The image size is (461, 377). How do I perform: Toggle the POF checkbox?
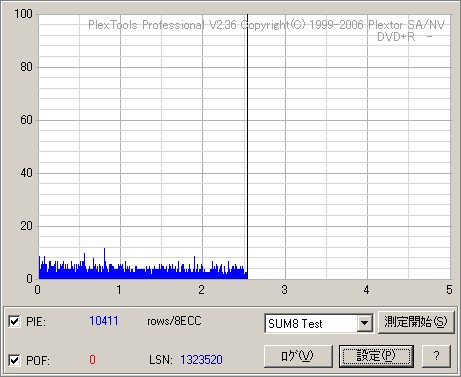point(14,360)
